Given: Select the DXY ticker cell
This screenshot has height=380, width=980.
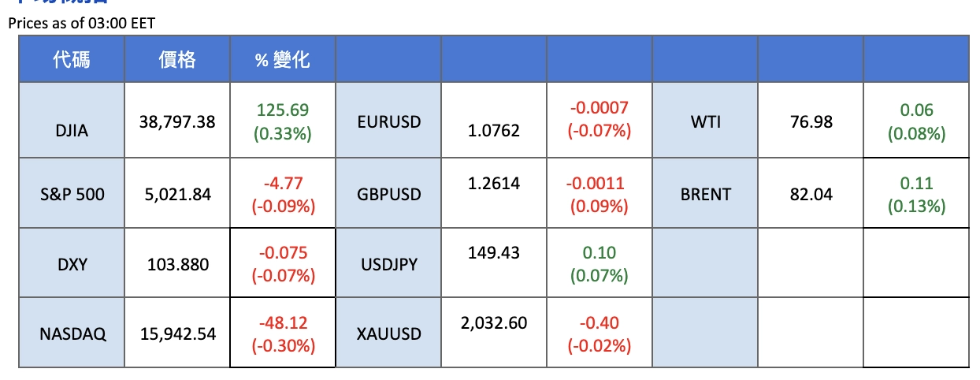Looking at the screenshot, I should click(x=72, y=264).
